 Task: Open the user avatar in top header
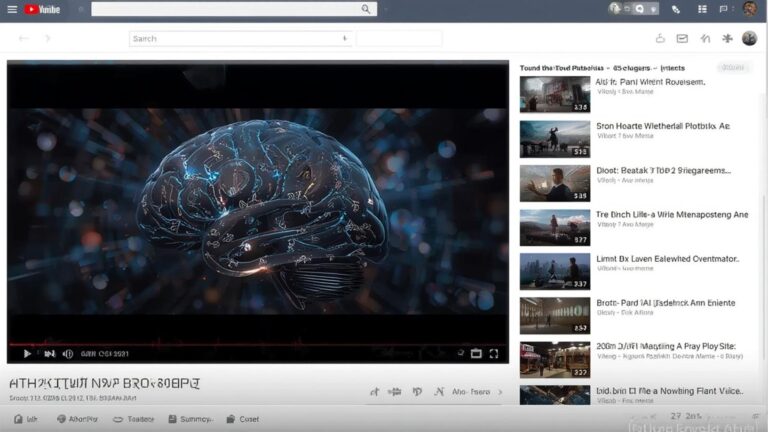click(x=749, y=9)
